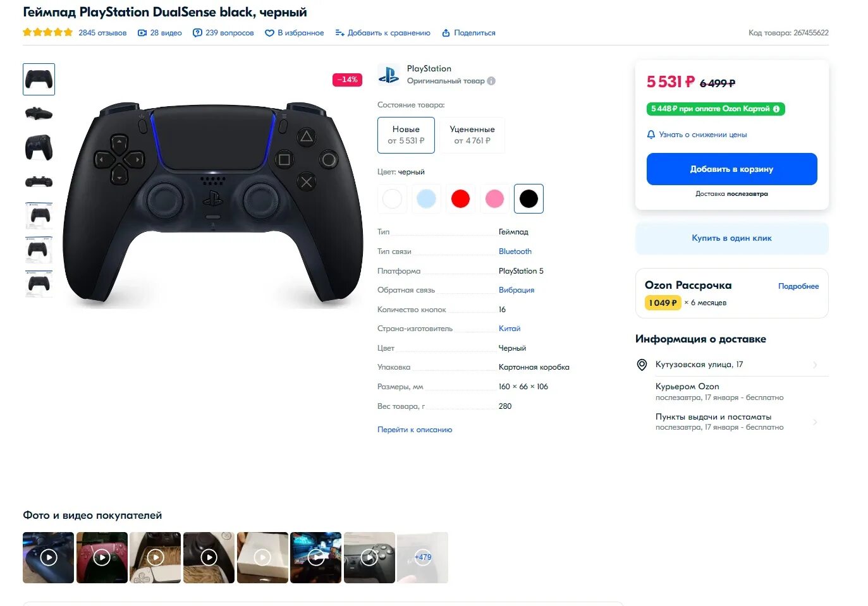Screen dimensions: 868x606
Task: Click the share icon
Action: coord(446,33)
